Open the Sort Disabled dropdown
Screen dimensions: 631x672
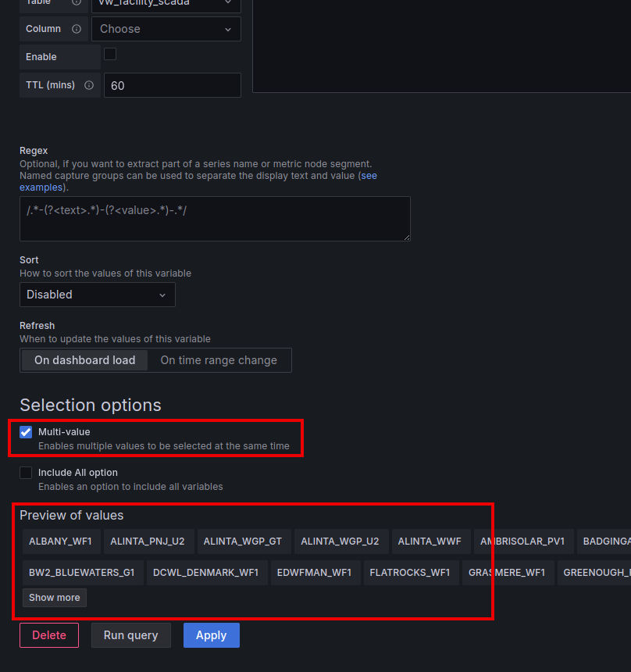(98, 295)
